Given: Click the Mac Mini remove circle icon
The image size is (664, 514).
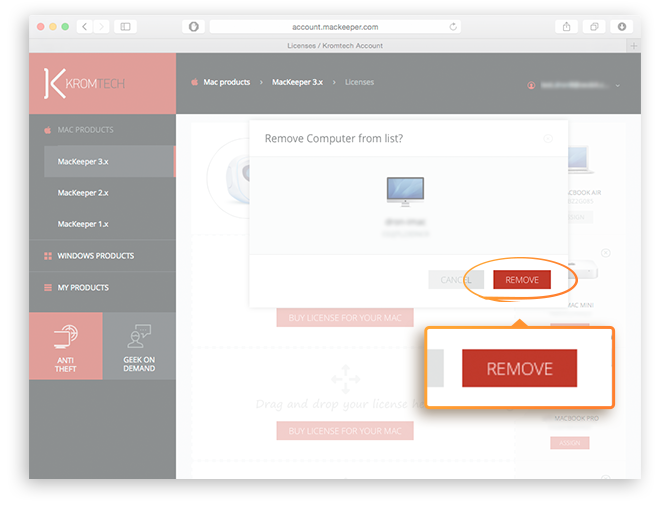Looking at the screenshot, I should point(606,253).
